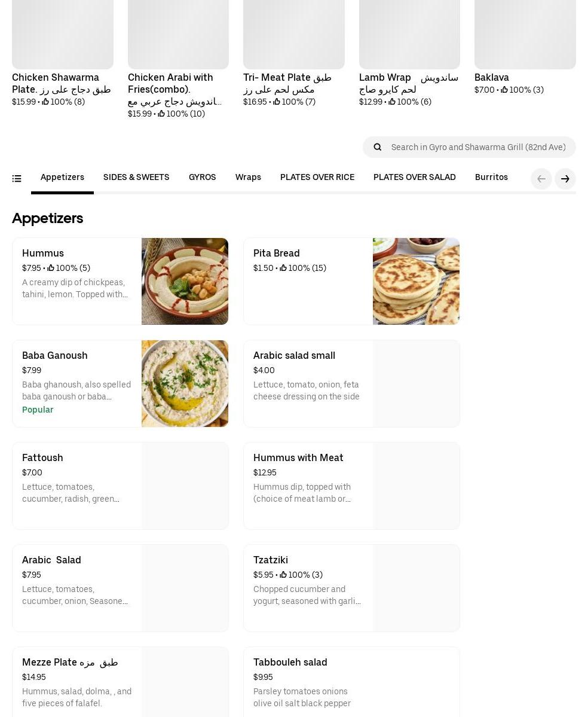Switch to the SIDES & SWEETS tab
Image resolution: width=588 pixels, height=717 pixels.
[136, 177]
